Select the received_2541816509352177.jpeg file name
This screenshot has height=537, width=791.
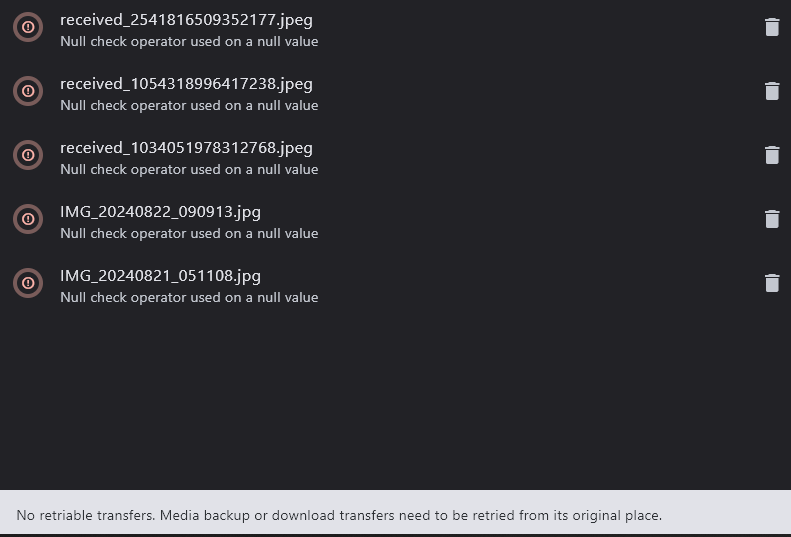(186, 20)
